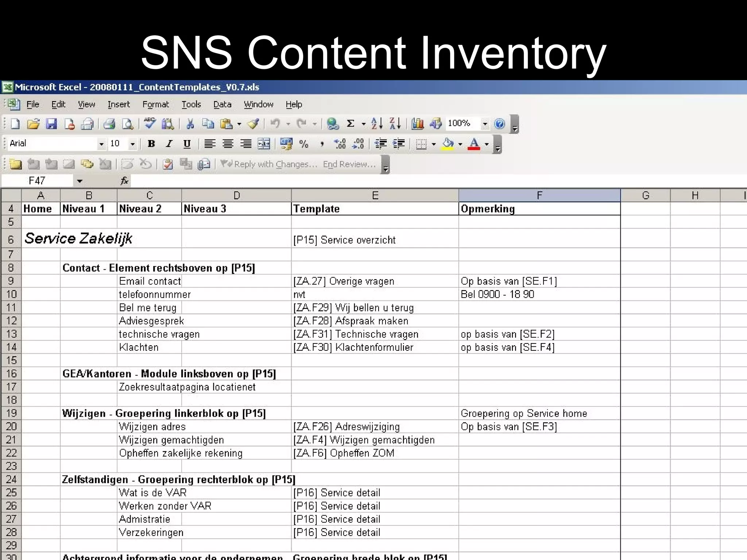Click the New workbook icon
The image size is (747, 560).
(x=15, y=124)
